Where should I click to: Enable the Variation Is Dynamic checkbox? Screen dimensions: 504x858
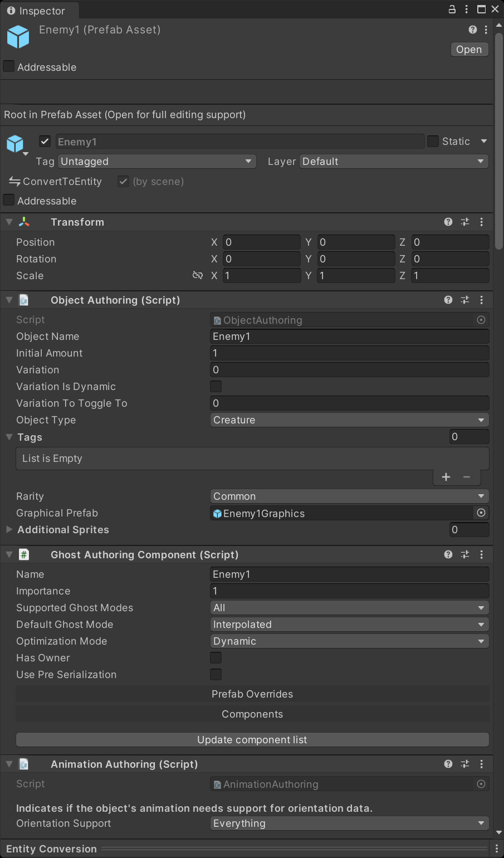coord(216,386)
